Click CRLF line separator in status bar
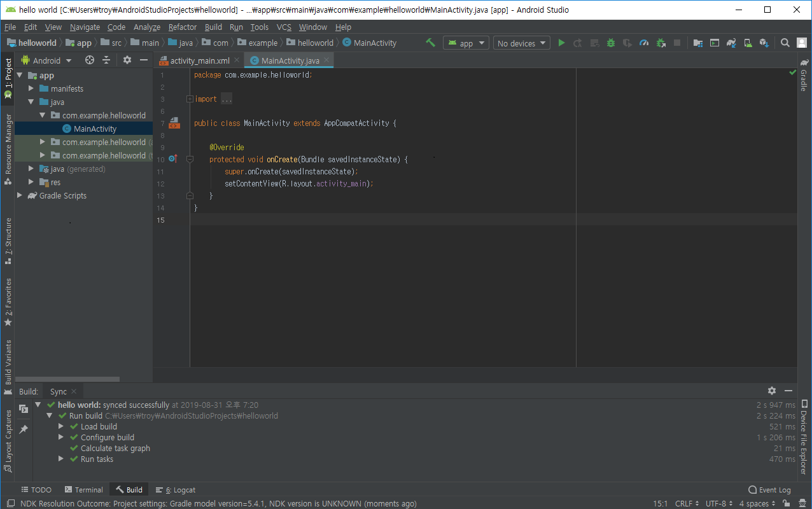The image size is (812, 509). click(687, 503)
